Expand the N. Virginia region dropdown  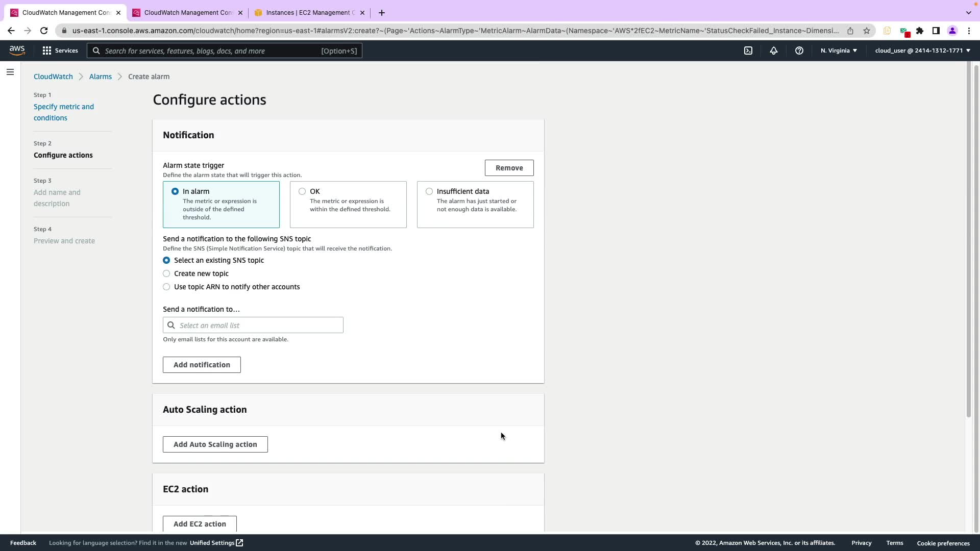click(839, 51)
